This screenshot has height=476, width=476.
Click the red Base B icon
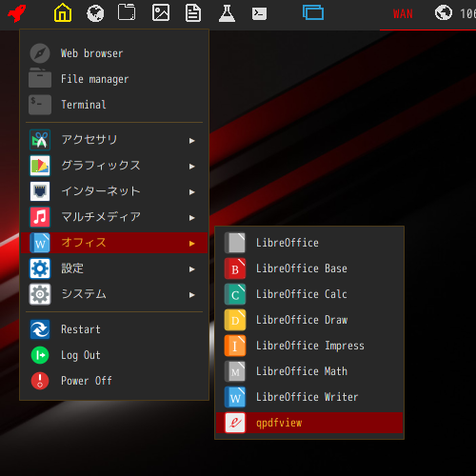235,268
